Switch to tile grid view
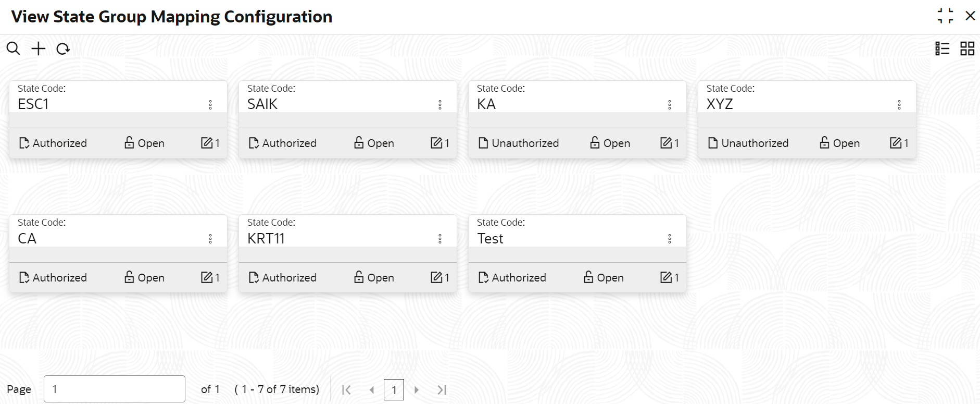The width and height of the screenshot is (980, 404). 967,48
